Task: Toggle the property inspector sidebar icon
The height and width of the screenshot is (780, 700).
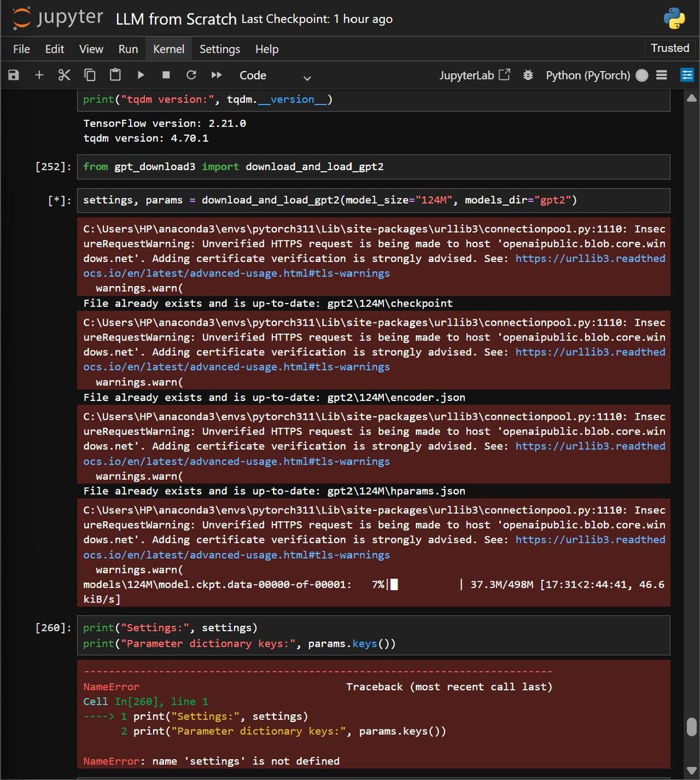Action: tap(687, 75)
